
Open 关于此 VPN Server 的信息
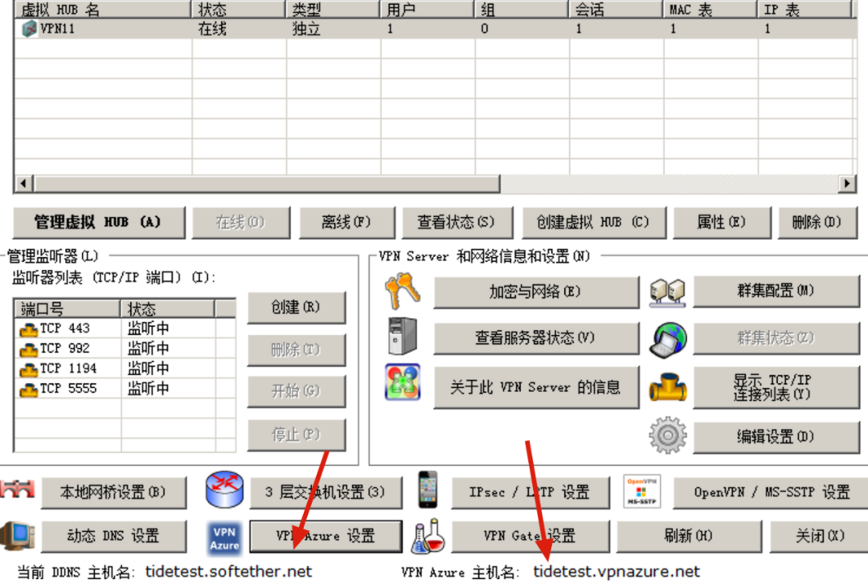(x=536, y=387)
